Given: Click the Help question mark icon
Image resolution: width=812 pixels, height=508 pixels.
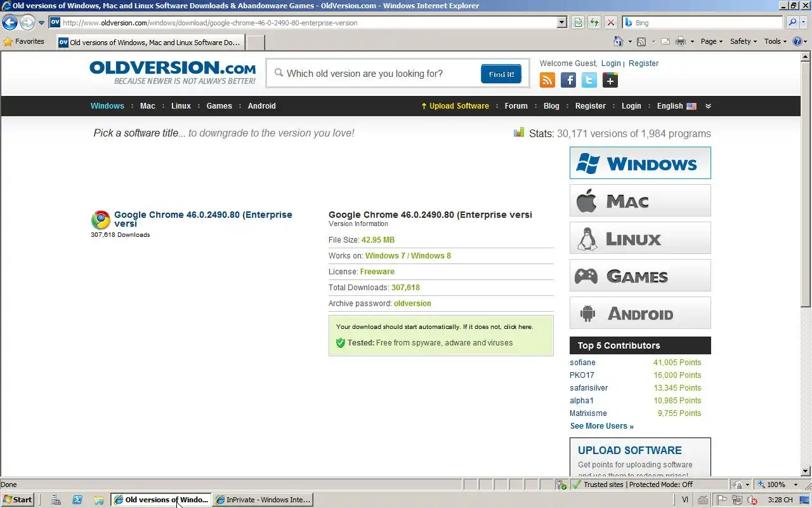Looking at the screenshot, I should pos(797,41).
